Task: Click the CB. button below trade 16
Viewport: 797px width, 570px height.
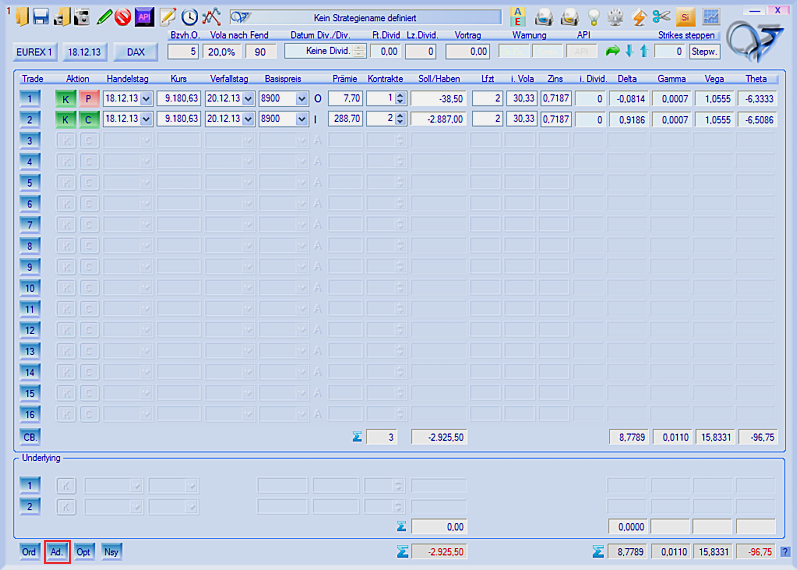Action: click(x=30, y=437)
